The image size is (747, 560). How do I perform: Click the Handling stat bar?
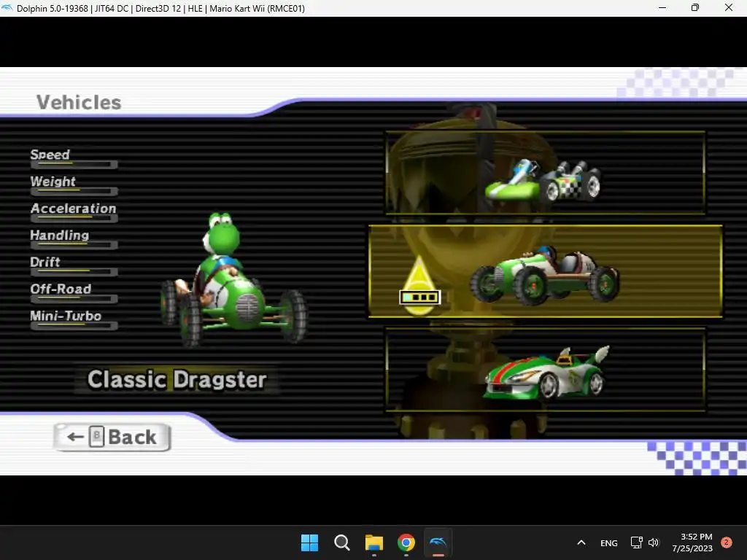coord(74,245)
